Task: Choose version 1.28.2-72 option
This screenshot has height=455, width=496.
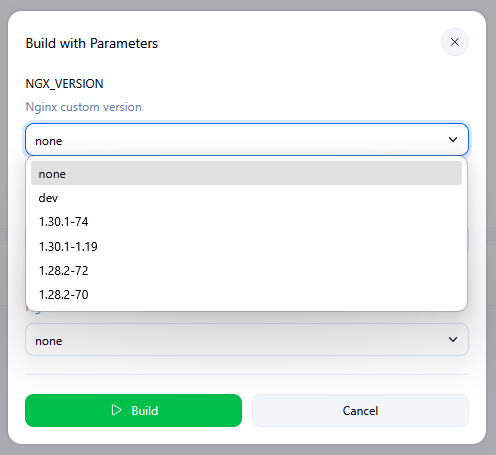Action: coord(246,270)
